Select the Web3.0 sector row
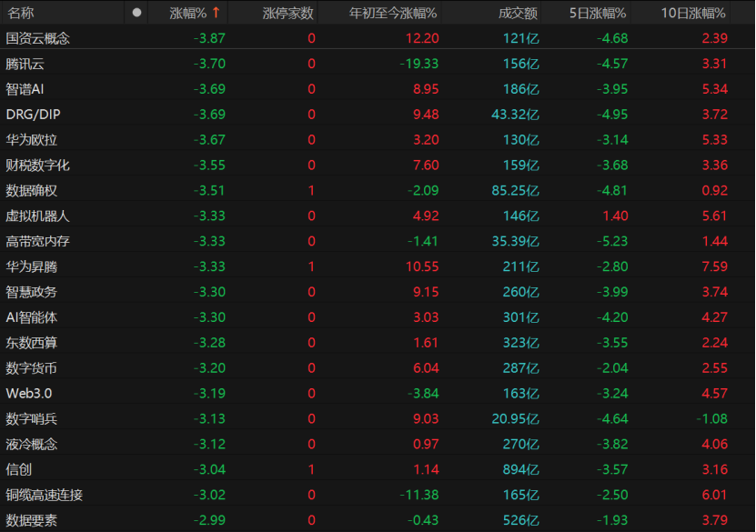The image size is (756, 532). pos(29,394)
